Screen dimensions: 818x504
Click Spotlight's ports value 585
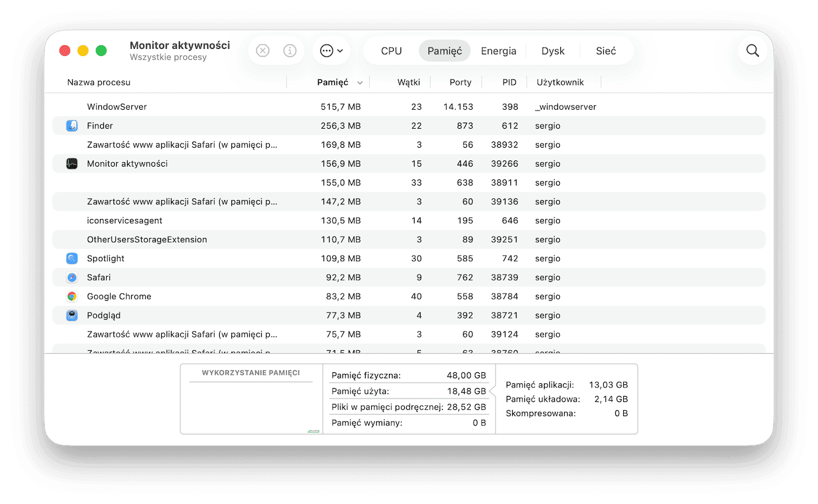465,258
